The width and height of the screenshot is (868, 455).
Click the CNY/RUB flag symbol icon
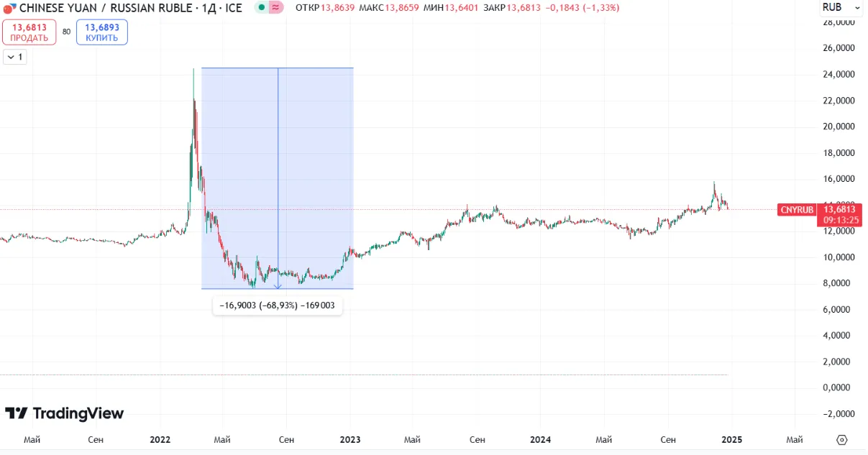(9, 8)
